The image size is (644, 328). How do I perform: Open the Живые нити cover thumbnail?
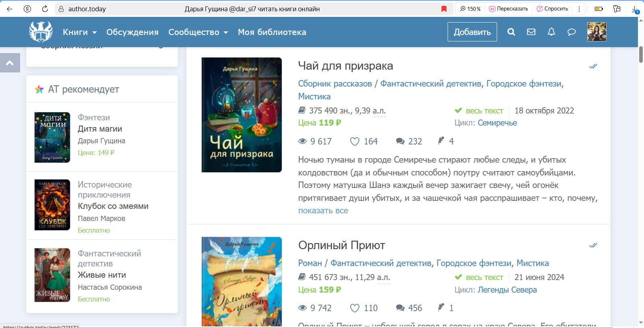coord(52,275)
